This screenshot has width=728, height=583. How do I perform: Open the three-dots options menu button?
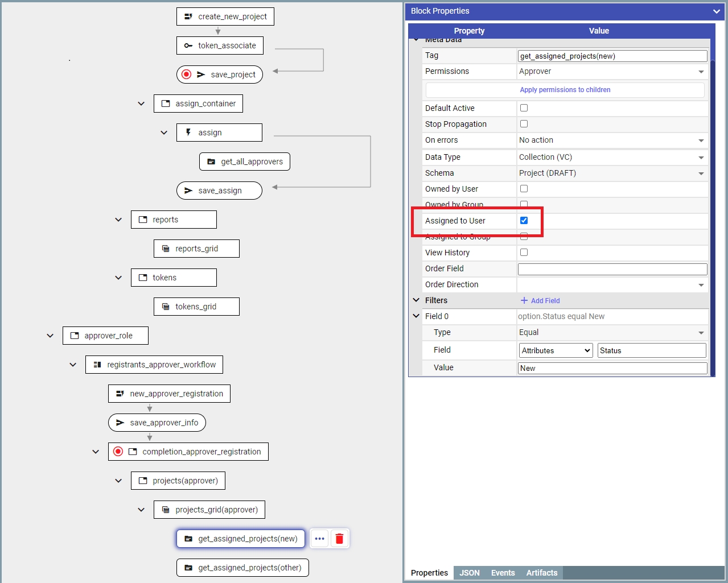319,539
